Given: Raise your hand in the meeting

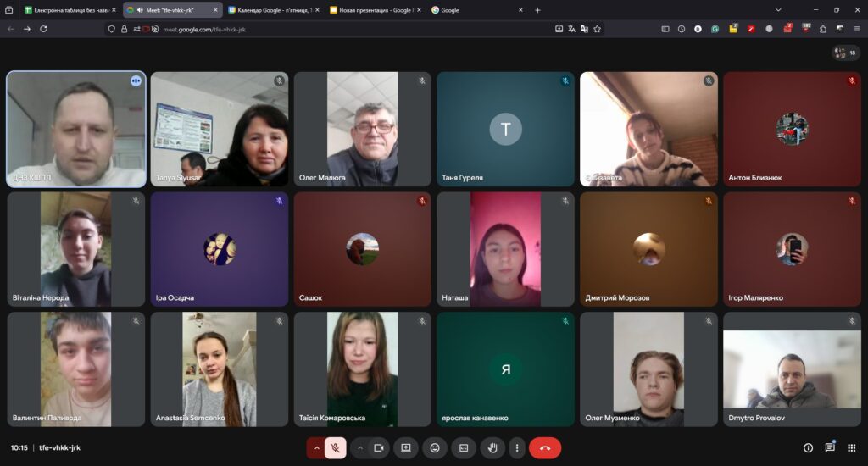Looking at the screenshot, I should 492,447.
